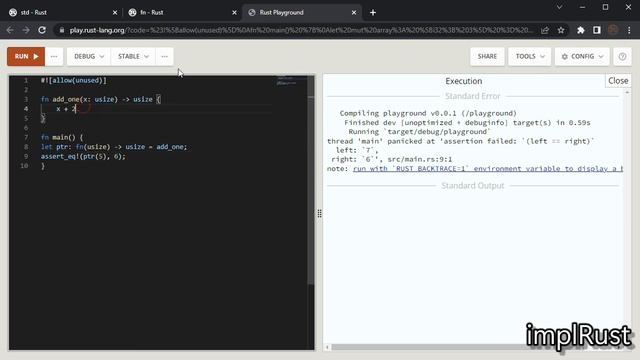Place cursor on line 4 'x + 2'

click(66, 109)
